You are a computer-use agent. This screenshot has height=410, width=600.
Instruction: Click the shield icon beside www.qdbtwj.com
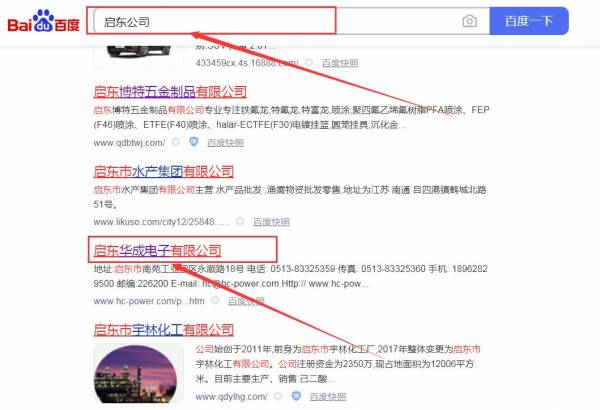(192, 142)
